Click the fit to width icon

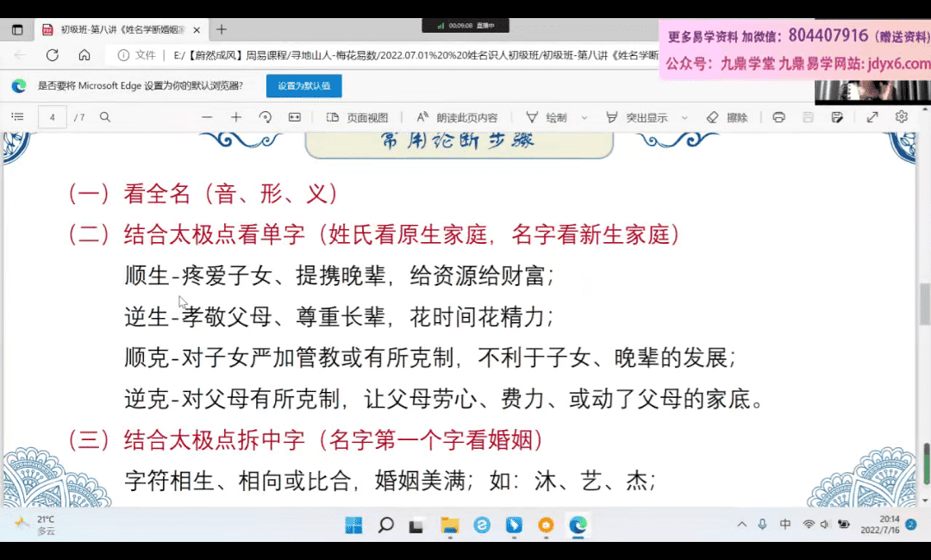[294, 117]
